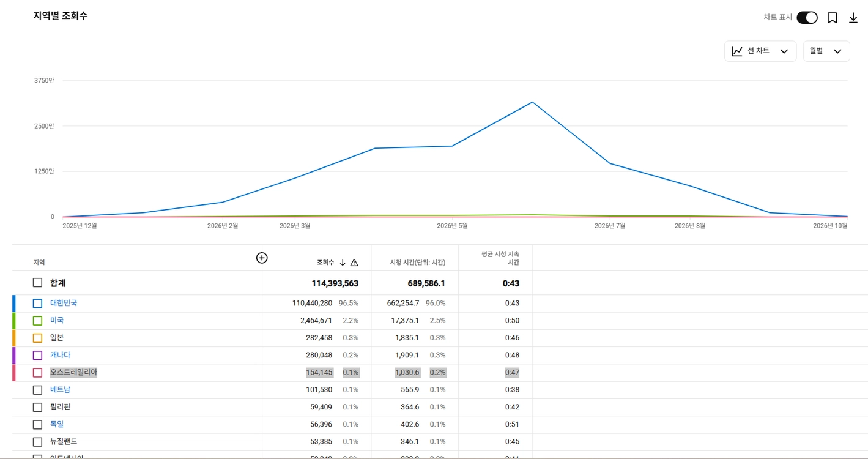
Task: Toggle the 일본 checkbox
Action: [x=38, y=338]
